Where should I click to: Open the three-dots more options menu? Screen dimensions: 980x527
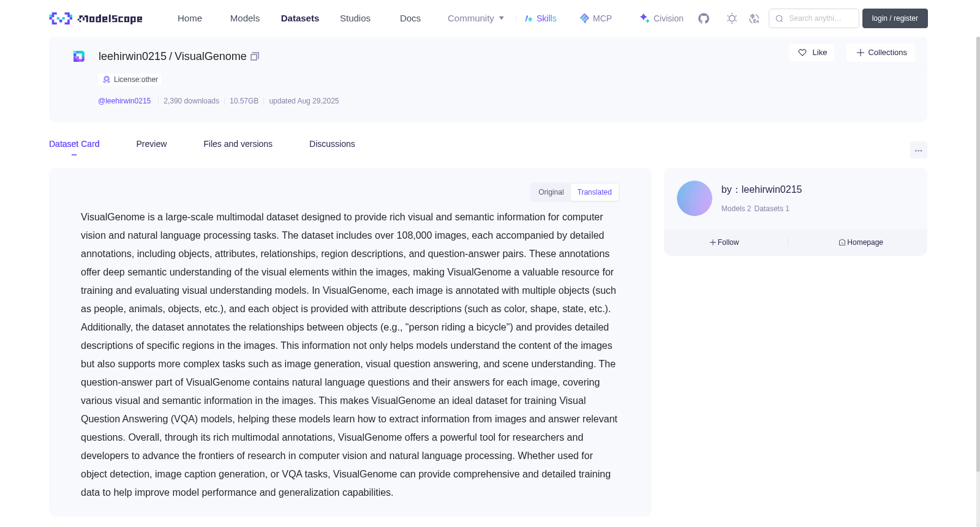pyautogui.click(x=918, y=150)
